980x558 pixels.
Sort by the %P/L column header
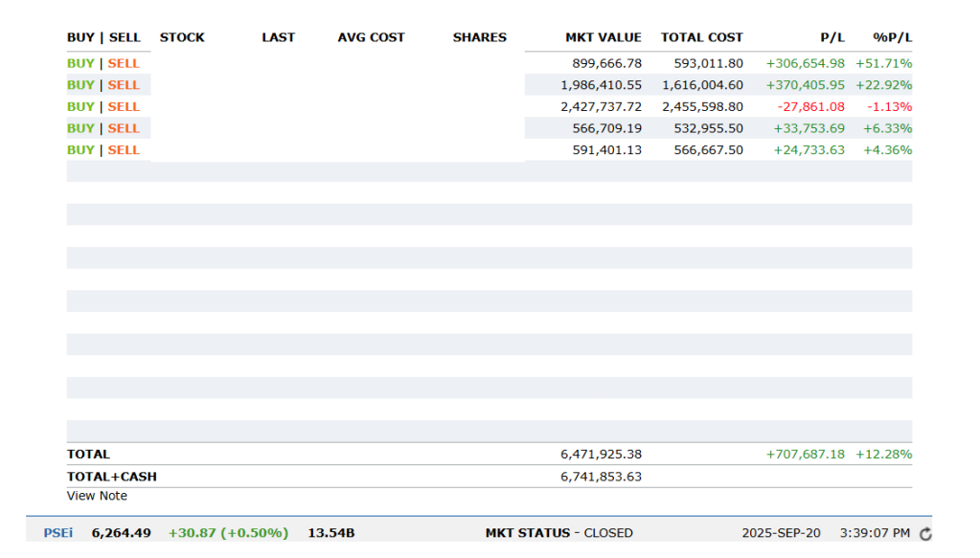click(x=892, y=37)
